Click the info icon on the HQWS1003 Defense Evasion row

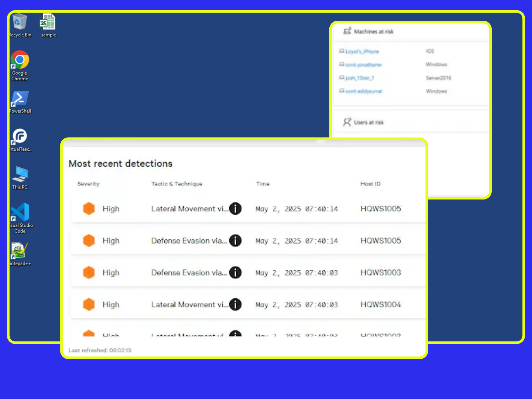(x=235, y=272)
